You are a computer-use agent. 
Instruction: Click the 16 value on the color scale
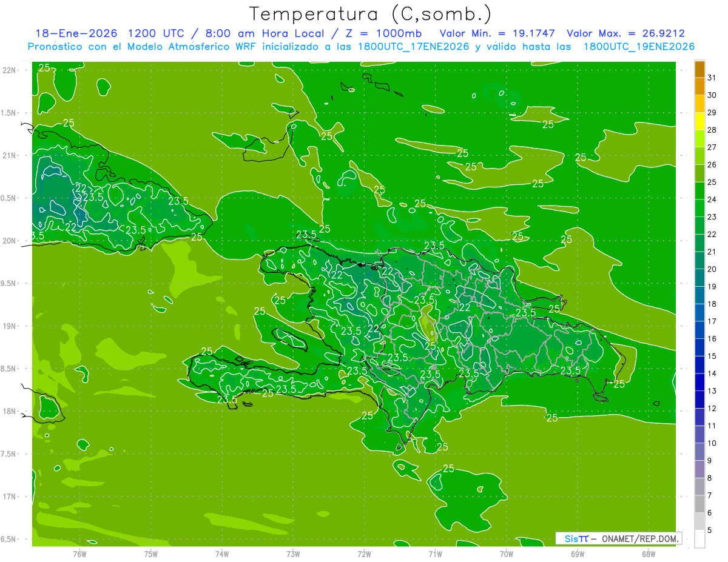point(712,338)
